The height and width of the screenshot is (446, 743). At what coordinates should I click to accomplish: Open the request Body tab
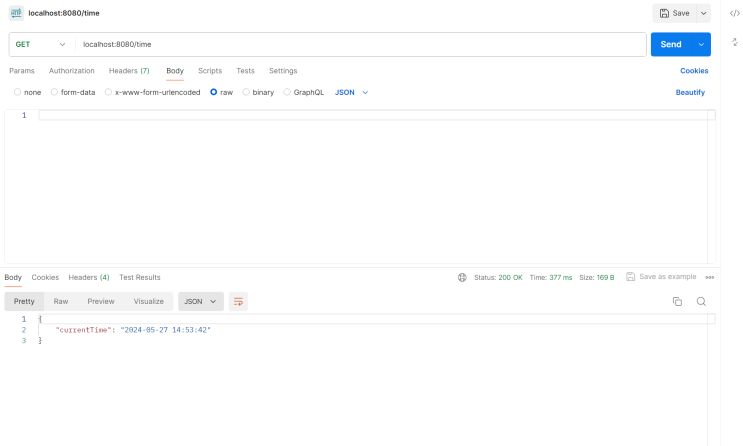coord(175,71)
